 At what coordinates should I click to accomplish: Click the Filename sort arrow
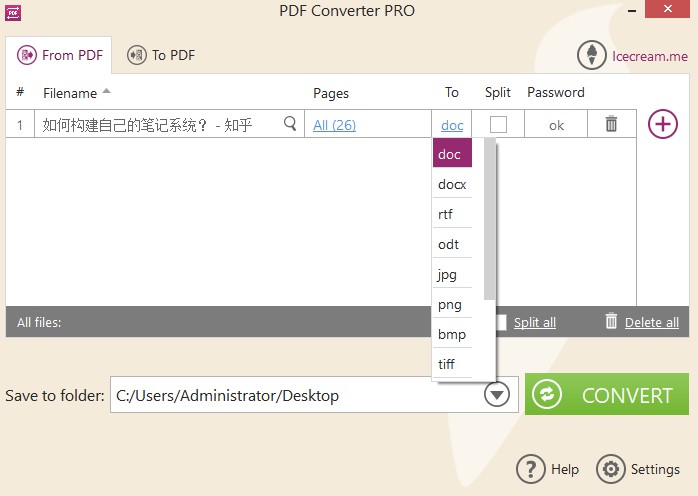tap(106, 91)
